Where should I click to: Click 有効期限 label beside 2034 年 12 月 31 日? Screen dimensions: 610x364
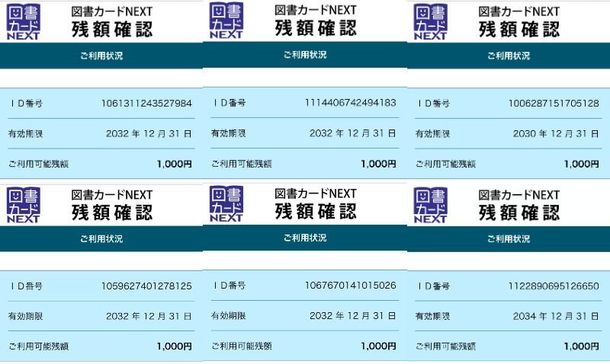[432, 316]
